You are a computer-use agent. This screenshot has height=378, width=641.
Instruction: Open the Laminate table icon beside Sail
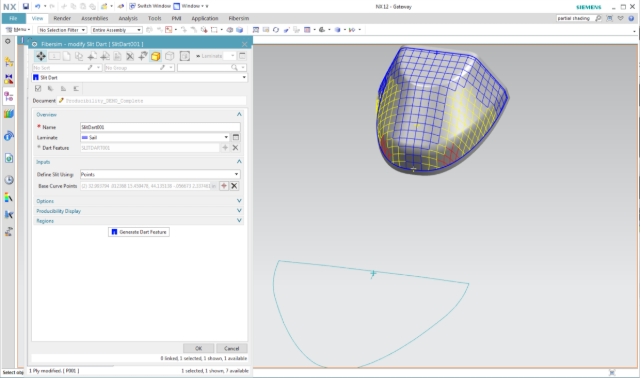[x=236, y=137]
